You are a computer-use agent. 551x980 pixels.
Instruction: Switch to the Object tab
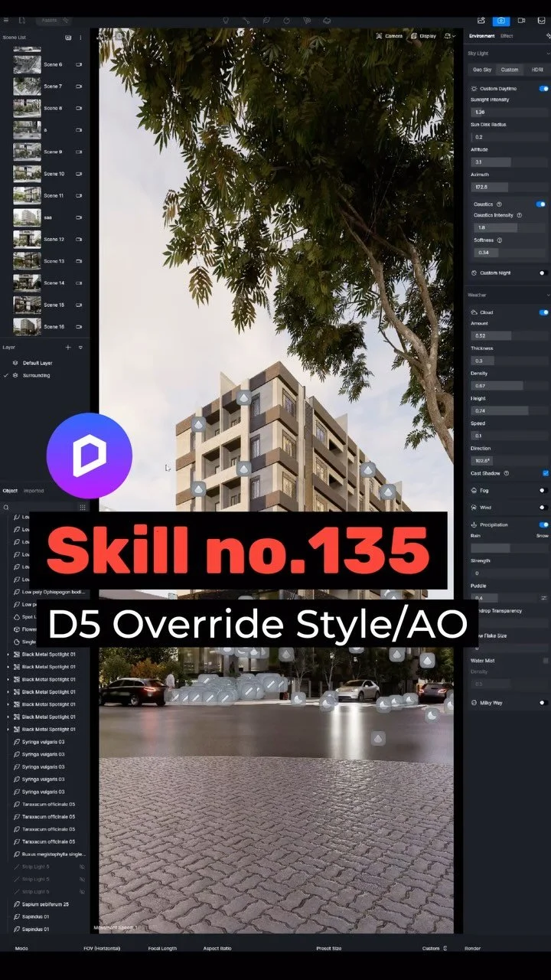coord(10,491)
